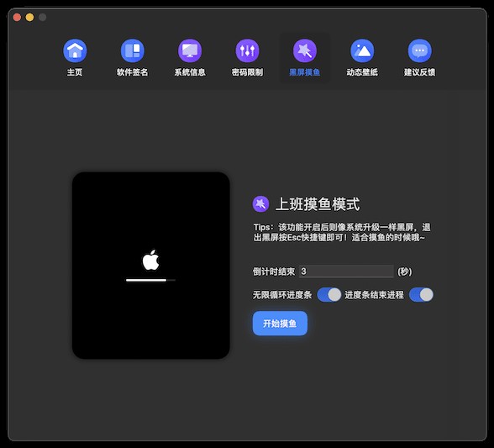Switch to the 系统信息 tab label
The height and width of the screenshot is (448, 494).
point(190,72)
